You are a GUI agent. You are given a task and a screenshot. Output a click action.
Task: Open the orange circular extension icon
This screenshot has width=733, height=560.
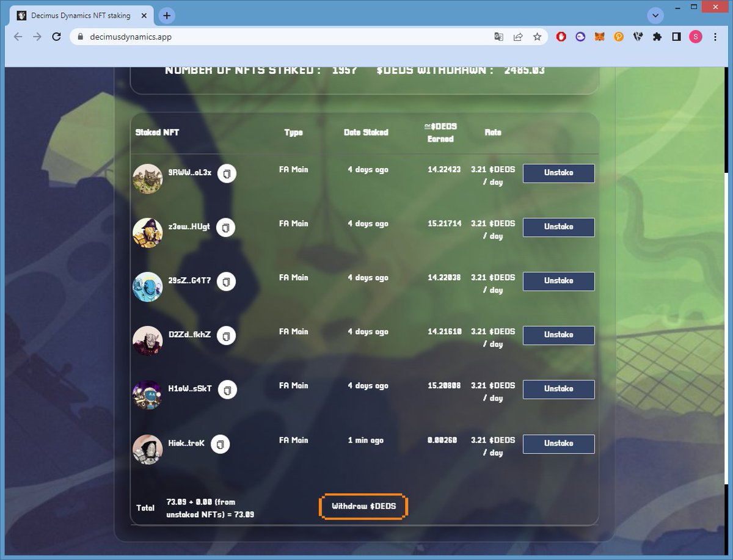[618, 37]
